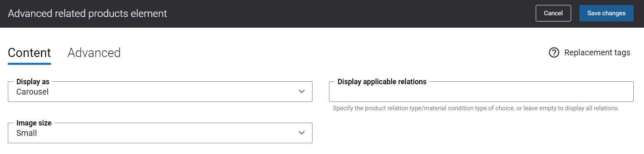Viewport: 644px width, 154px height.
Task: Focus the Display applicable relations field
Action: coord(481,92)
